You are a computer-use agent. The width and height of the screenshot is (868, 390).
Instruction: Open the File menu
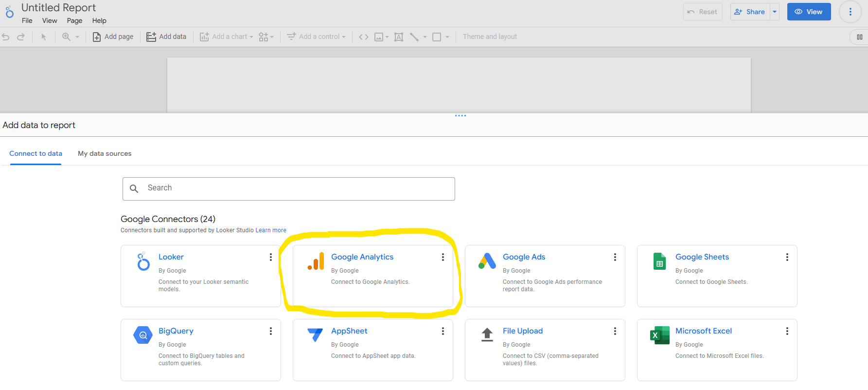pos(27,20)
